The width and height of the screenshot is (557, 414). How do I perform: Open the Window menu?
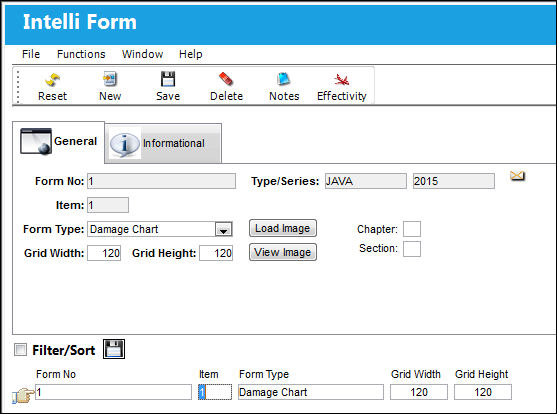point(142,54)
